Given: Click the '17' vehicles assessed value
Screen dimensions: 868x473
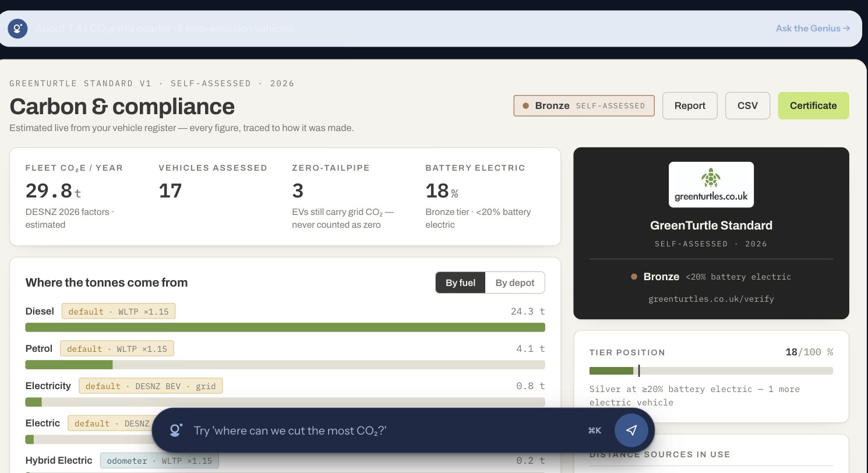Looking at the screenshot, I should pos(170,190).
